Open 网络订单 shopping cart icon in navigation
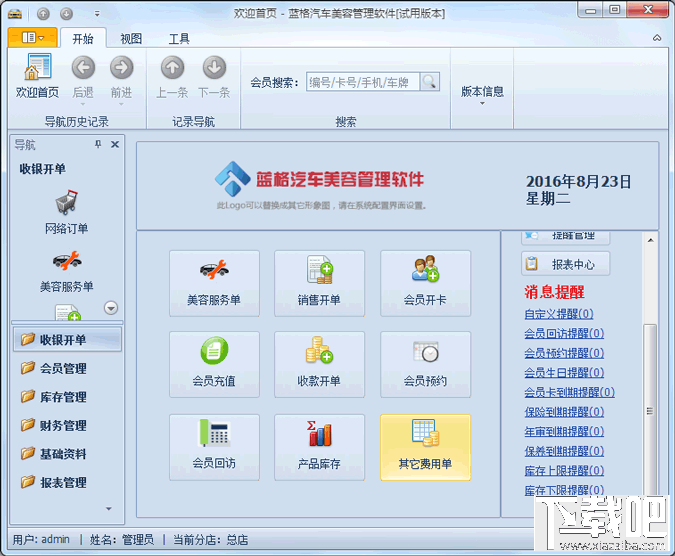This screenshot has height=556, width=675. pos(67,202)
